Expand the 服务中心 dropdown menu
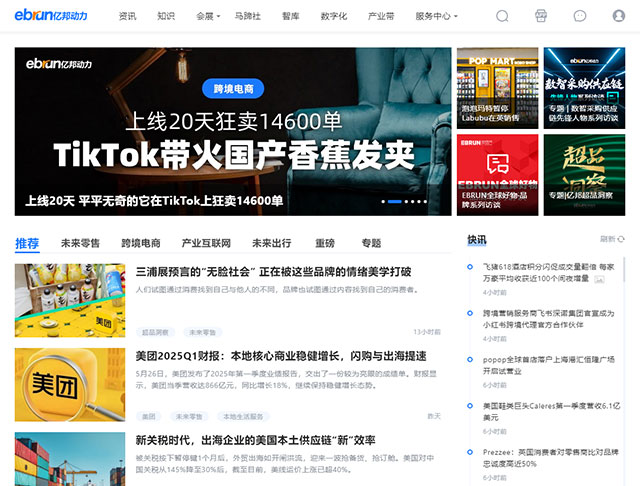Screen dimensions: 640x486 coord(437,16)
